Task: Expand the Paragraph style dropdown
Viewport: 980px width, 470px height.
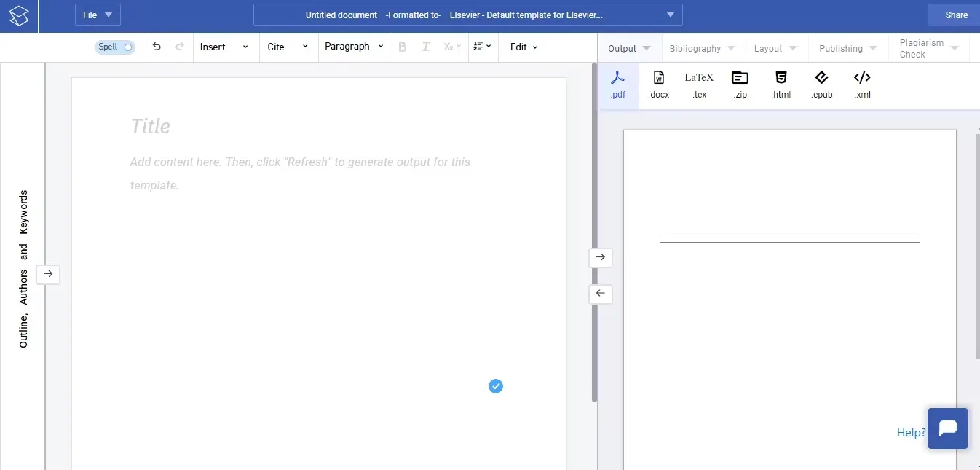Action: click(x=354, y=47)
